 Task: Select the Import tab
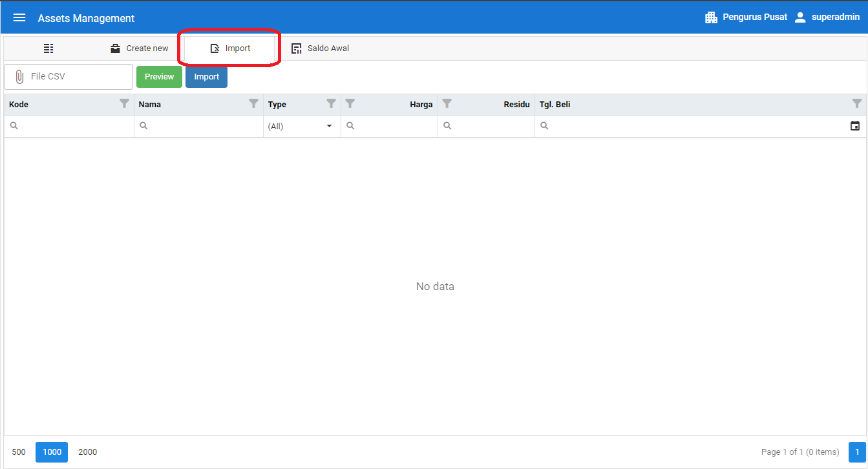click(230, 48)
